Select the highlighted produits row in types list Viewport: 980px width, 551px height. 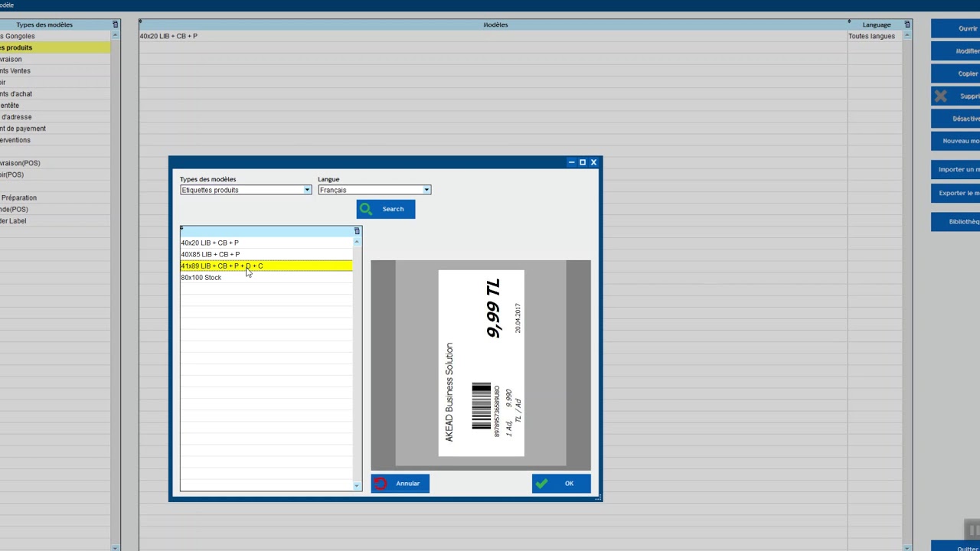tap(55, 47)
